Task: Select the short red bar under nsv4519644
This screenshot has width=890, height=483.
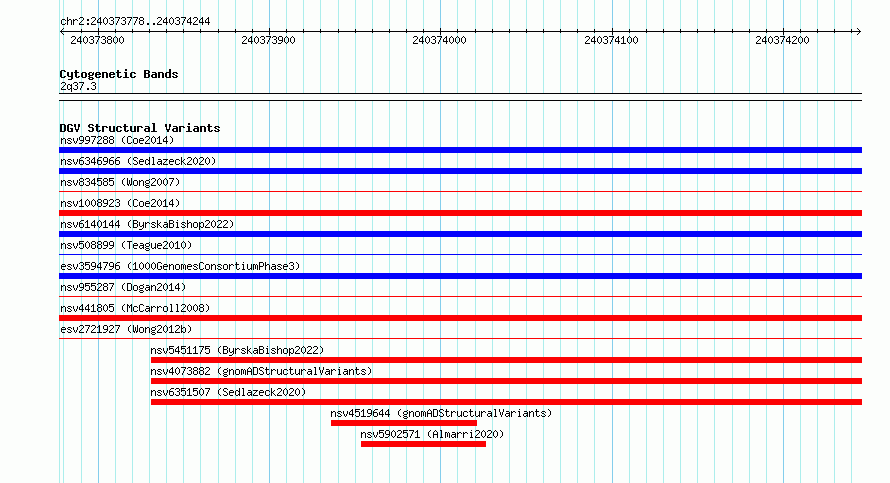Action: point(404,423)
